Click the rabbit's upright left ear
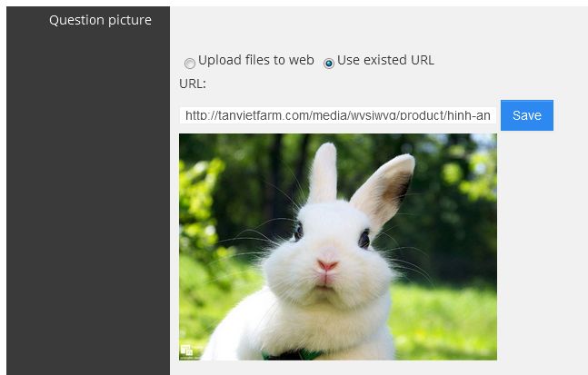 tap(324, 173)
